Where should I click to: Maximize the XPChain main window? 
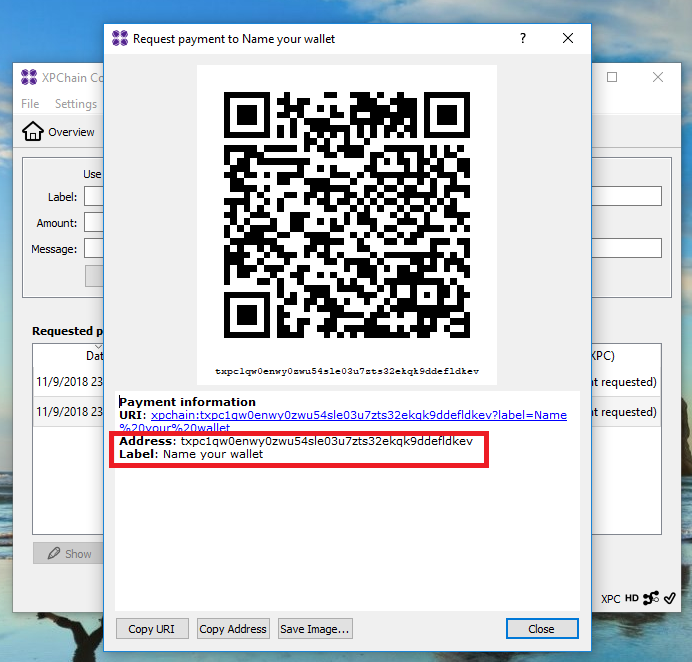[x=612, y=77]
